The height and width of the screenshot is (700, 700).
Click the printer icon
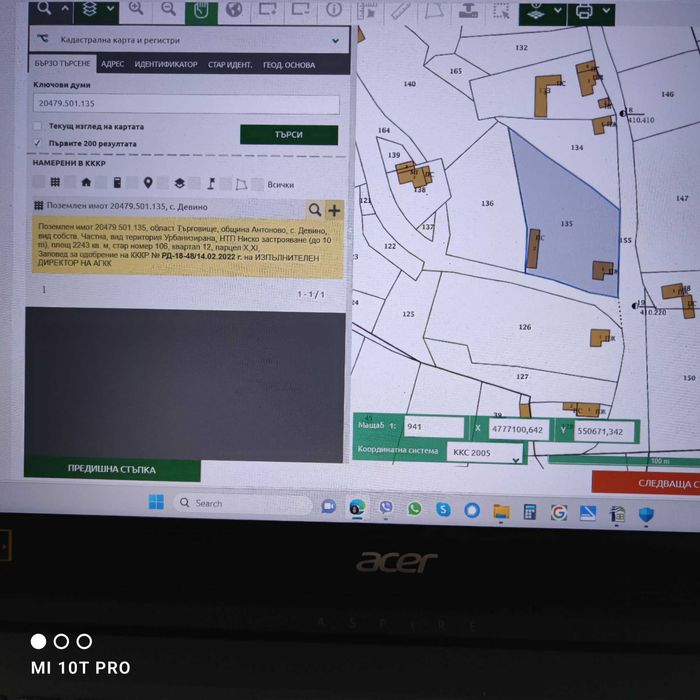[x=584, y=12]
